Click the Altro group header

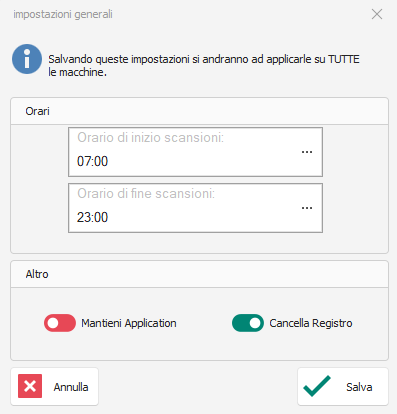(199, 274)
